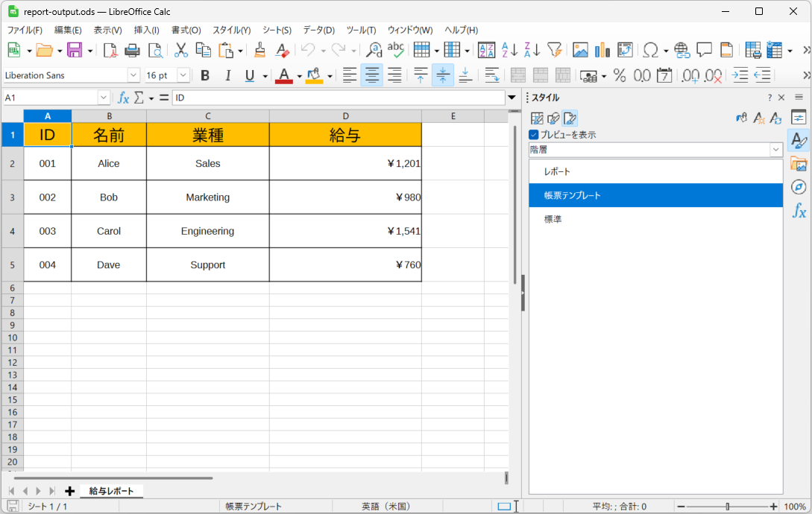
Task: Expand the font name dropdown
Action: tap(133, 75)
